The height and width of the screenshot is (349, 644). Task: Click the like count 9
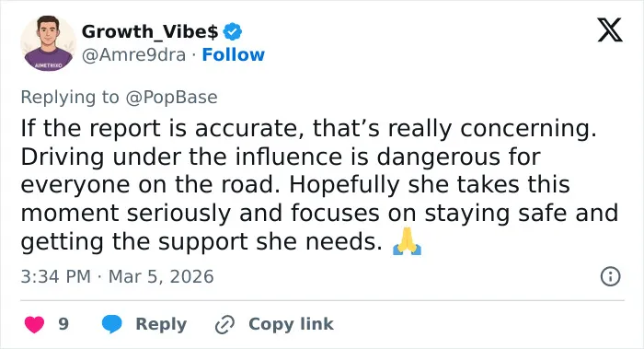[63, 324]
